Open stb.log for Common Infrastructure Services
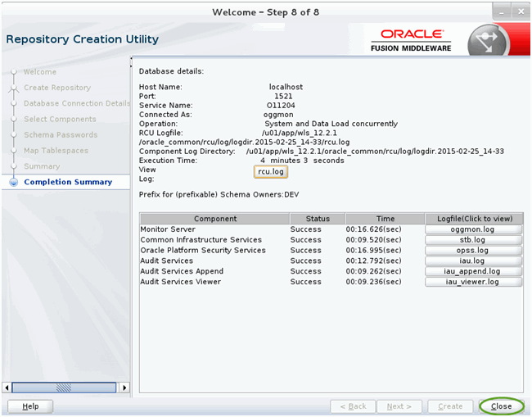Viewport: 532px width, 417px height. click(x=473, y=240)
